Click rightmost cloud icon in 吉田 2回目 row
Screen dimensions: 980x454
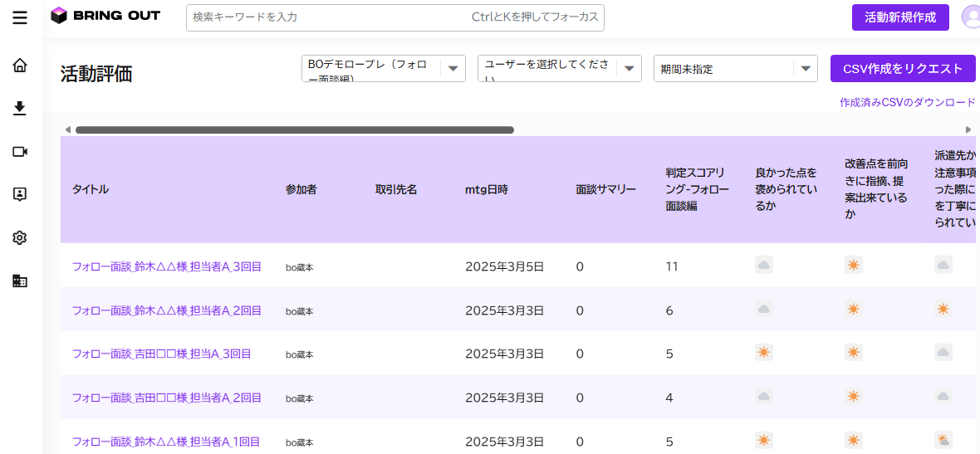[x=943, y=396]
